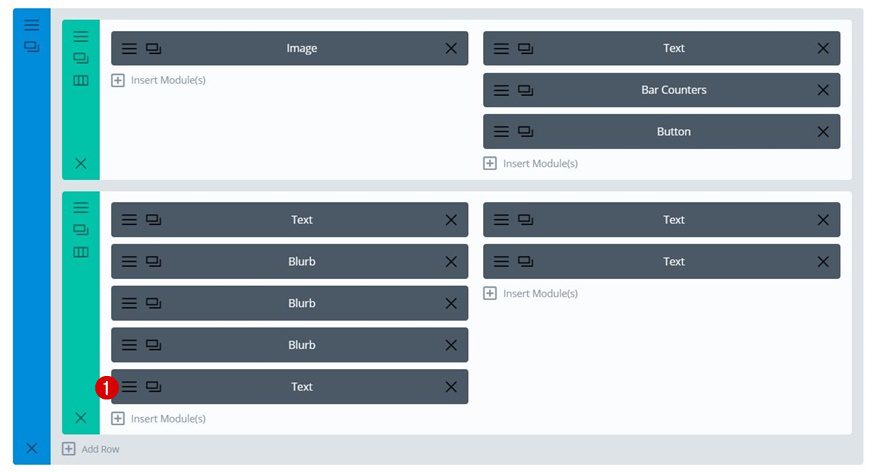Delete the second green row
The height and width of the screenshot is (472, 880).
pyautogui.click(x=81, y=417)
